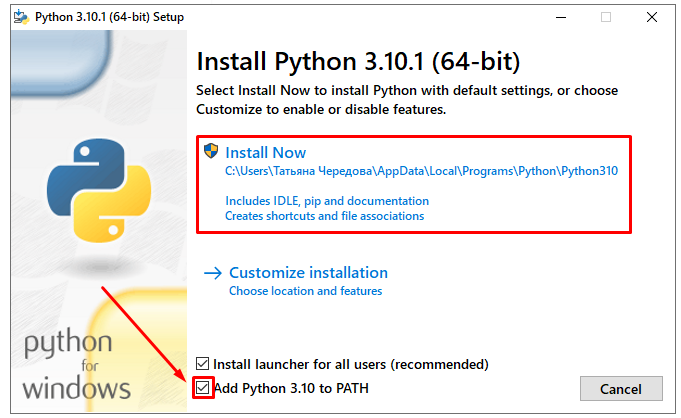
Task: Click the 'Install launcher for all users' label text
Action: [x=350, y=364]
